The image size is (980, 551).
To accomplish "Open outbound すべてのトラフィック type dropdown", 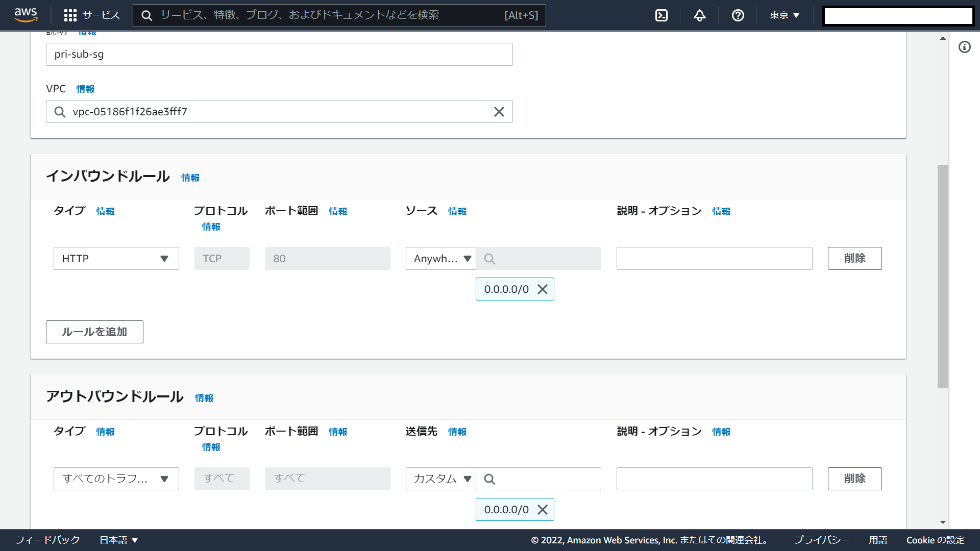I will coord(116,479).
